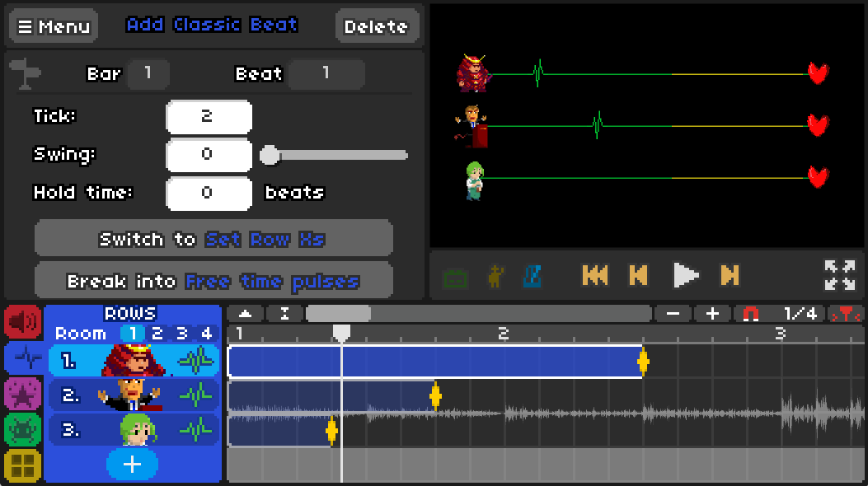Open the Sounds tab with speaker icon
Viewport: 868px width, 486px height.
22,321
